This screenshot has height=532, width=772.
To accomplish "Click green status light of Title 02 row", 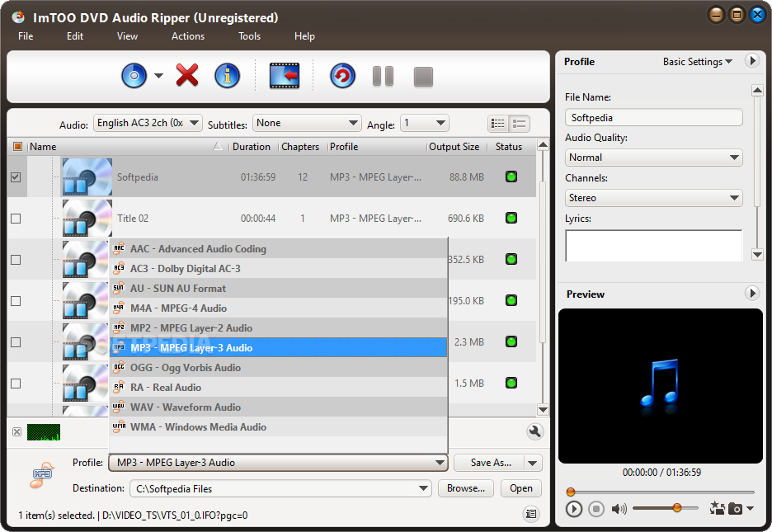I will 511,218.
